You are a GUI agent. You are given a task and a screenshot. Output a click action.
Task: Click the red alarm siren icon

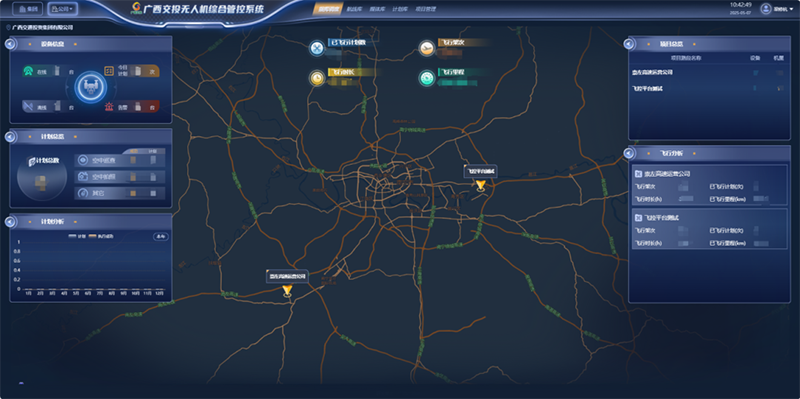(x=109, y=107)
